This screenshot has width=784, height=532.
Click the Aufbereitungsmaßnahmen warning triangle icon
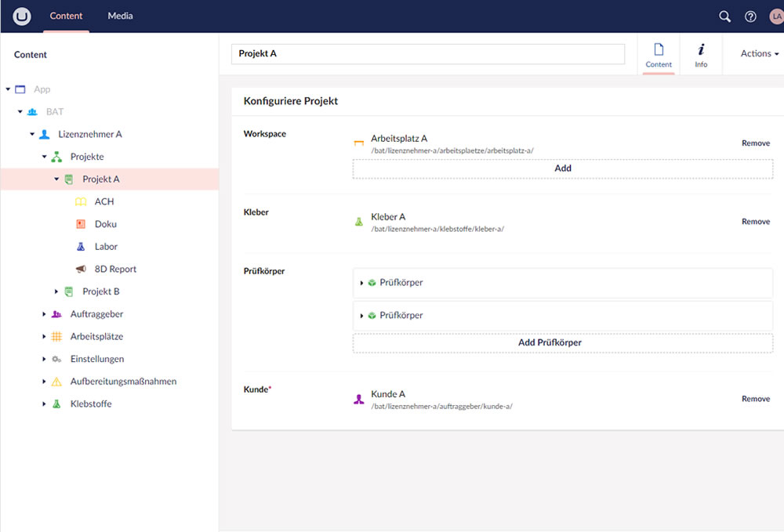click(56, 382)
